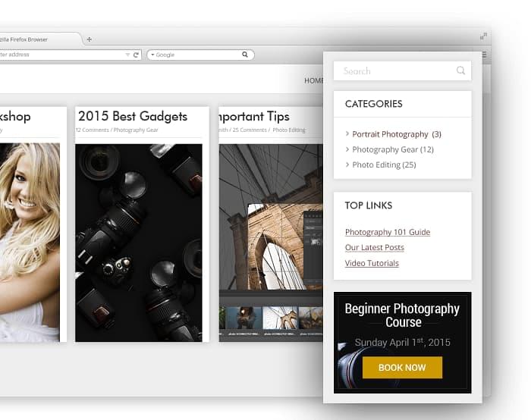Click the sidebar search magnifier icon
531x420 pixels.
point(460,71)
